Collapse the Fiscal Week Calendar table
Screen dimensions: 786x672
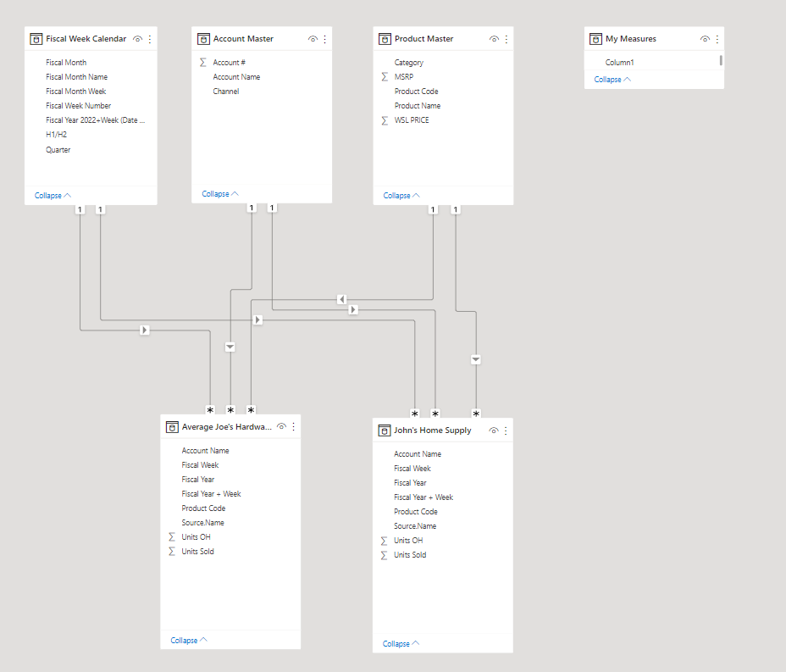53,196
